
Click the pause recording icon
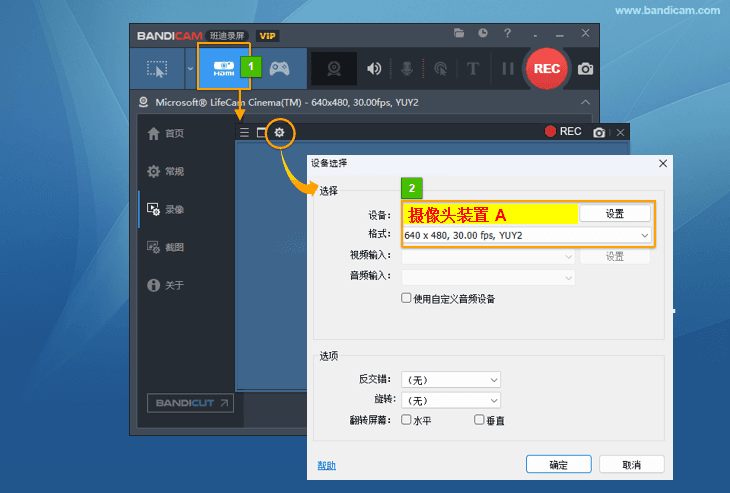507,69
